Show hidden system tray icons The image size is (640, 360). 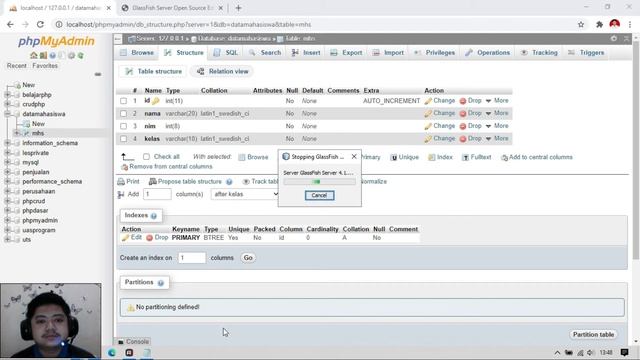(x=557, y=353)
